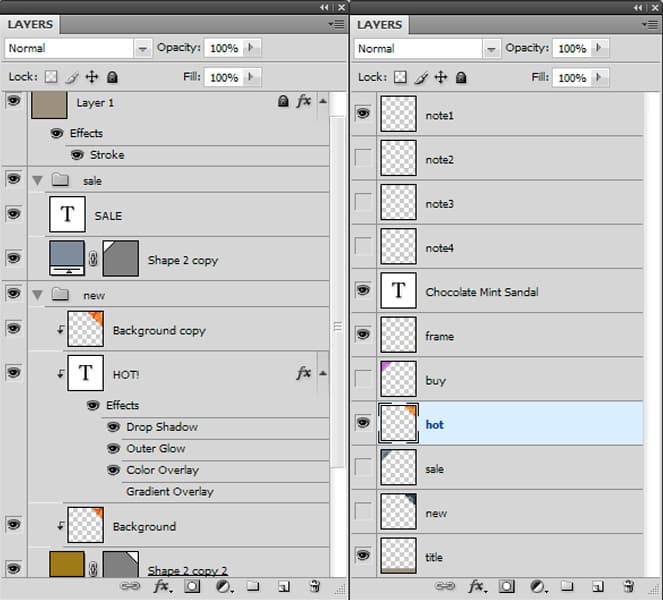Open layer style fx menu in right panel

tap(477, 586)
